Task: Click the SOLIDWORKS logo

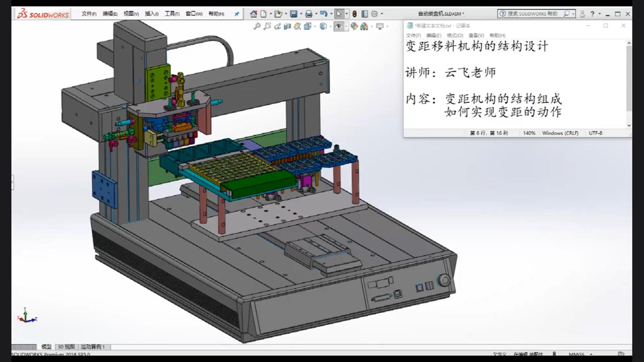Action: pos(43,14)
